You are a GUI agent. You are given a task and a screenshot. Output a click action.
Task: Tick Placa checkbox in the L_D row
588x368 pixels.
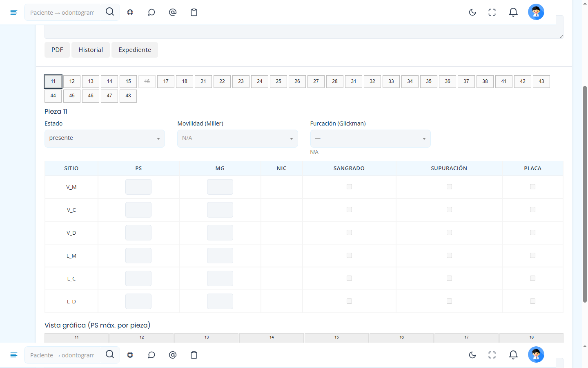(532, 301)
